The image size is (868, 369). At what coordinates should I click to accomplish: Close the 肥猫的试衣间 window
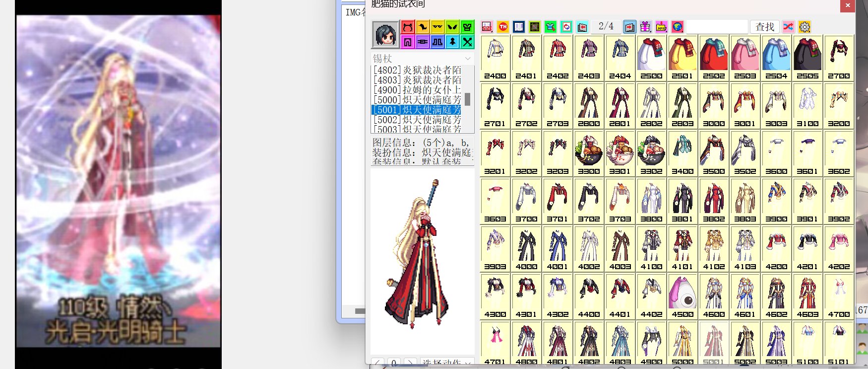tap(847, 5)
